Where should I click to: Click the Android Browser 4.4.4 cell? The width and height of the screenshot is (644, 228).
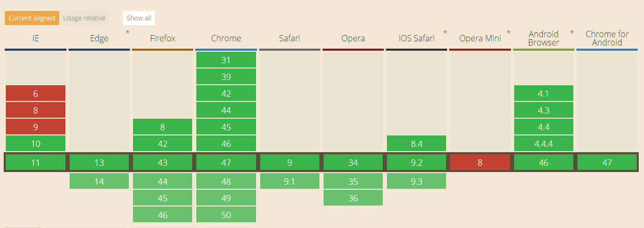pyautogui.click(x=543, y=143)
